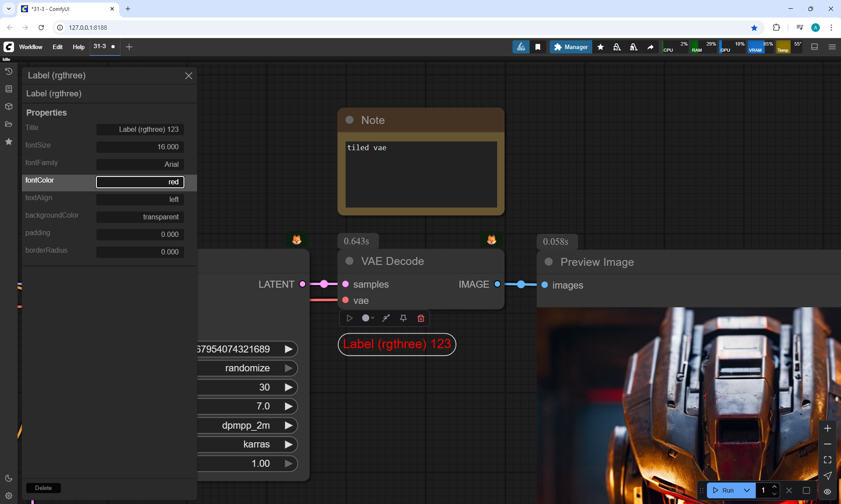Open the settings gear in sidebar

[x=8, y=496]
